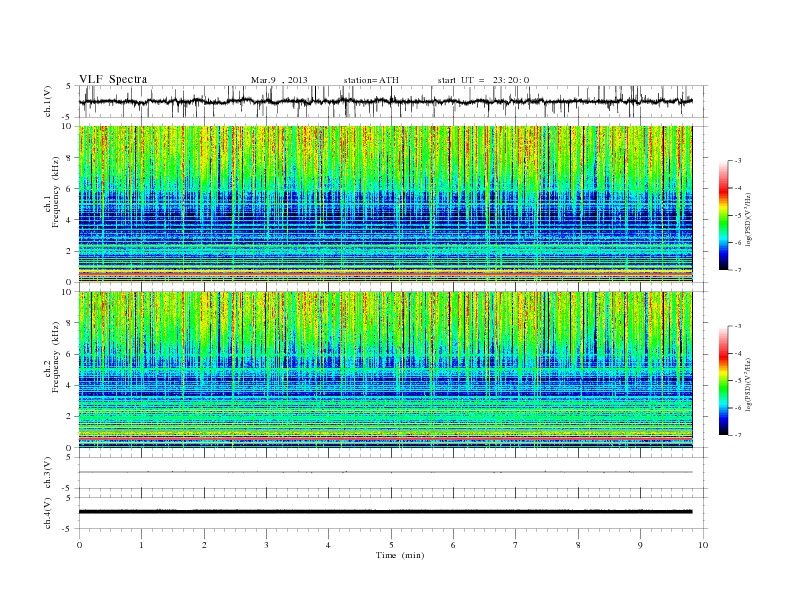Click the "-3" label on ch.1 colorbar
This screenshot has height=612, width=792.
pos(738,161)
